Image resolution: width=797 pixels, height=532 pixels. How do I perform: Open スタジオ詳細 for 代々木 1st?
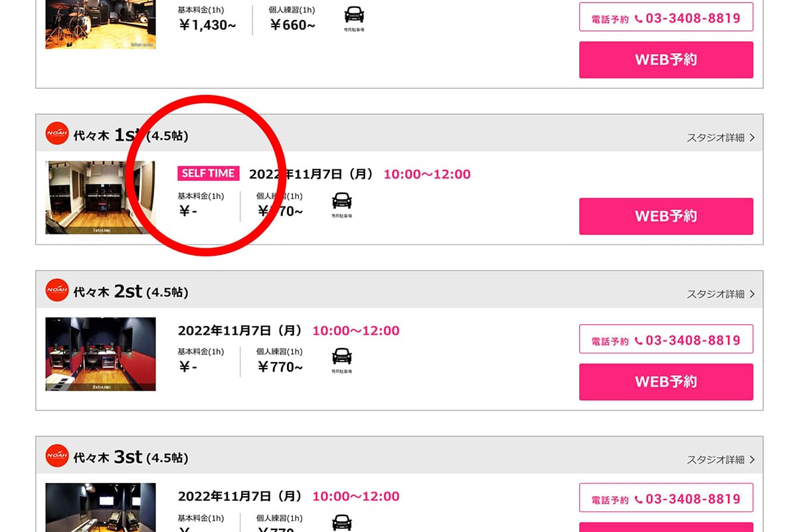(x=721, y=137)
